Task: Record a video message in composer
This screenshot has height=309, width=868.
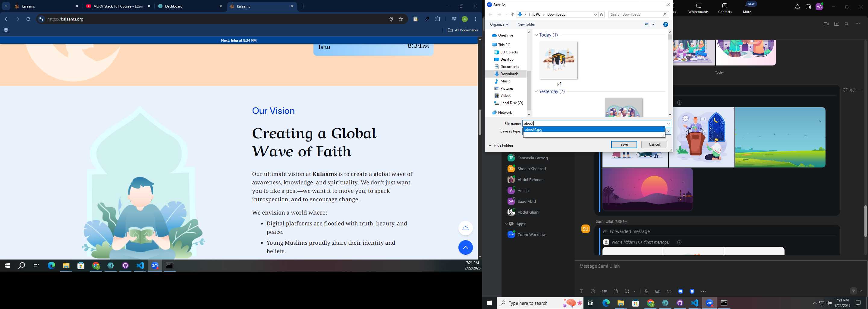Action: (x=657, y=291)
